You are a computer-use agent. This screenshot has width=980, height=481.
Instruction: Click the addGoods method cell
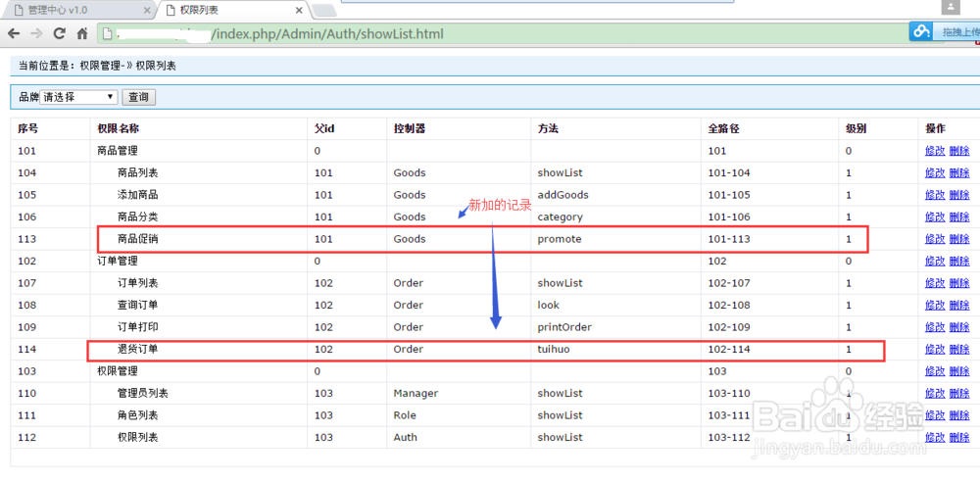[x=563, y=195]
